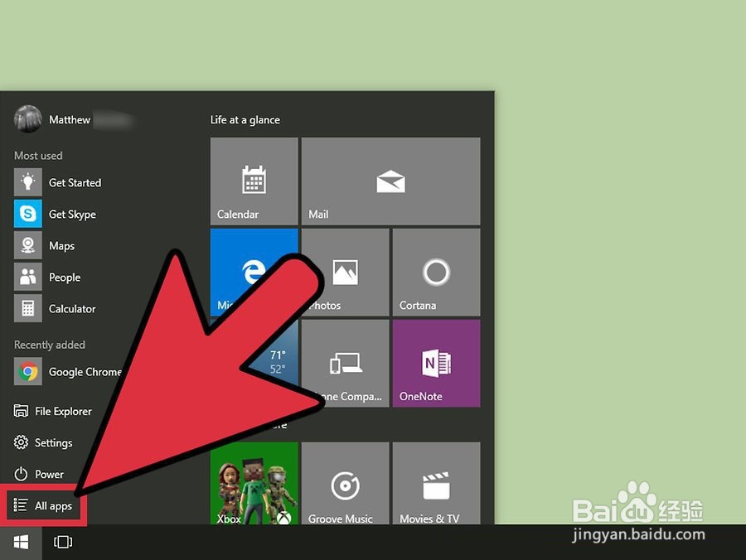Click the Start button on the taskbar
Screen dimensions: 746x560
(x=20, y=542)
